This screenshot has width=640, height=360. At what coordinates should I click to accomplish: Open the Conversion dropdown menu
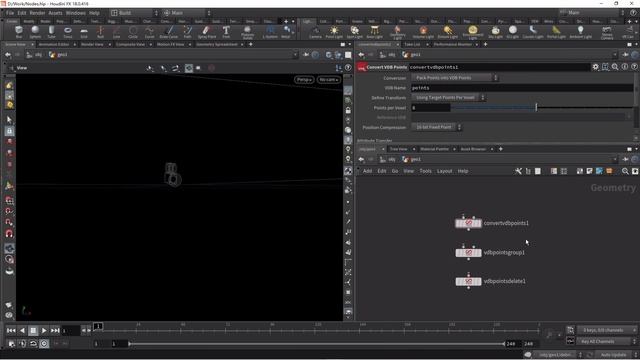tap(455, 78)
